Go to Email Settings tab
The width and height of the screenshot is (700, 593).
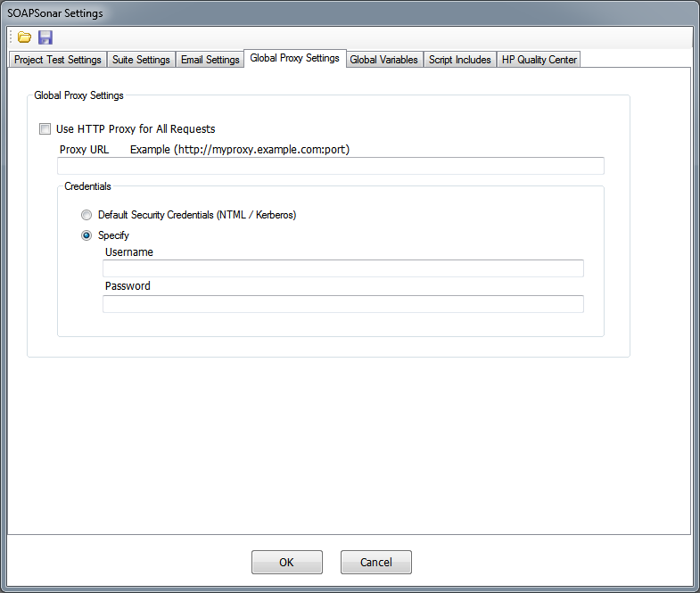coord(210,60)
